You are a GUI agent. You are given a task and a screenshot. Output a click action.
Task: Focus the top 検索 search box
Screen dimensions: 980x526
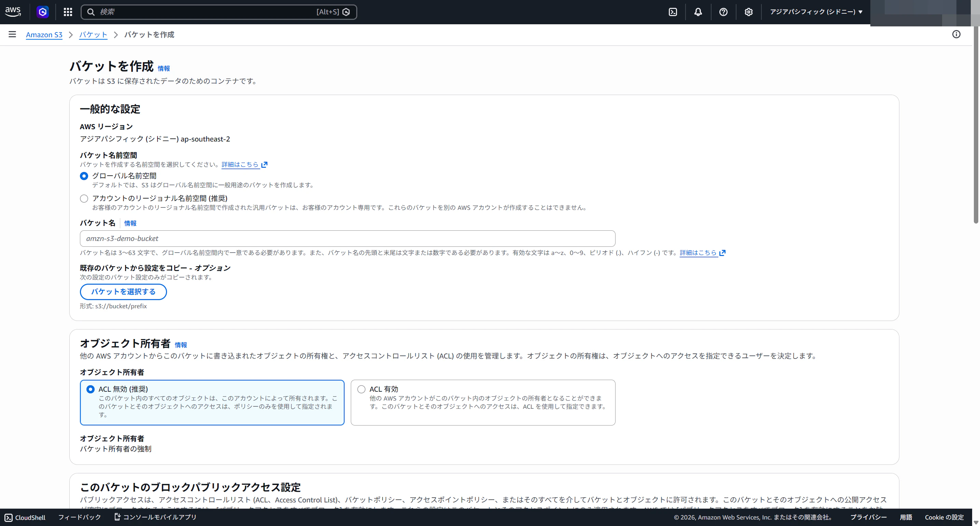[219, 12]
